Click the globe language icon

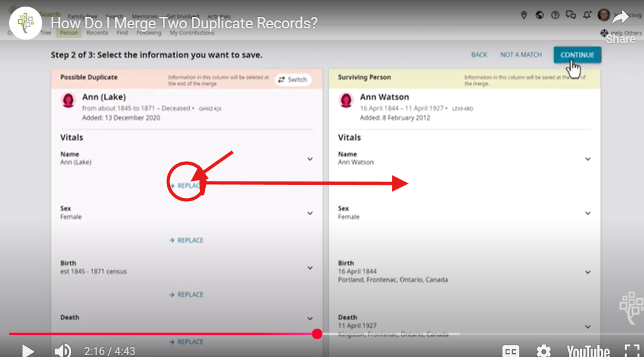(x=540, y=15)
